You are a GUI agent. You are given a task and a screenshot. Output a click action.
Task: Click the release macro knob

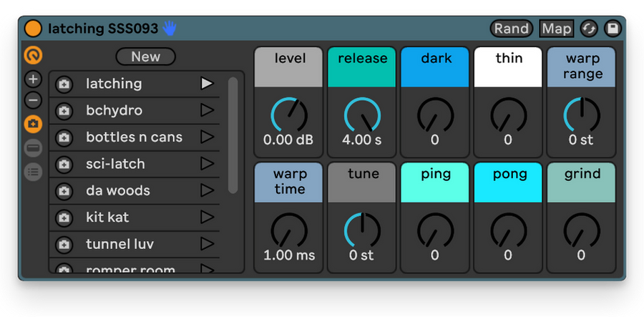point(362,115)
